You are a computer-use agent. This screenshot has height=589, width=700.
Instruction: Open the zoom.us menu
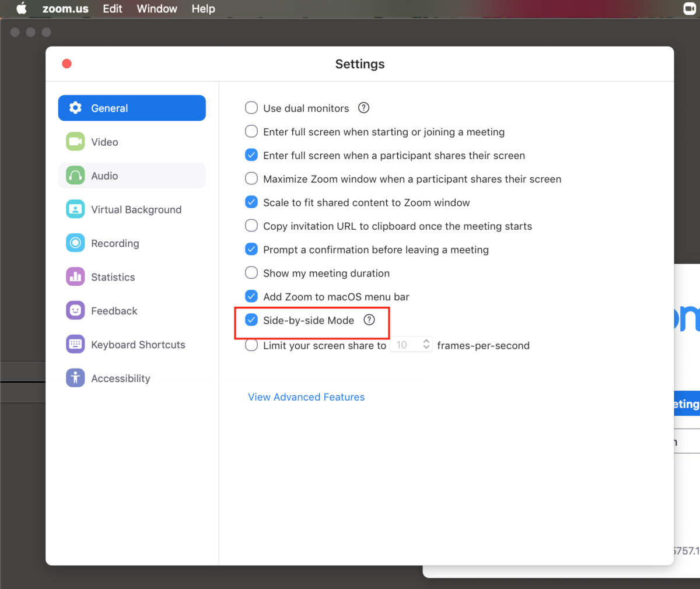coord(65,9)
